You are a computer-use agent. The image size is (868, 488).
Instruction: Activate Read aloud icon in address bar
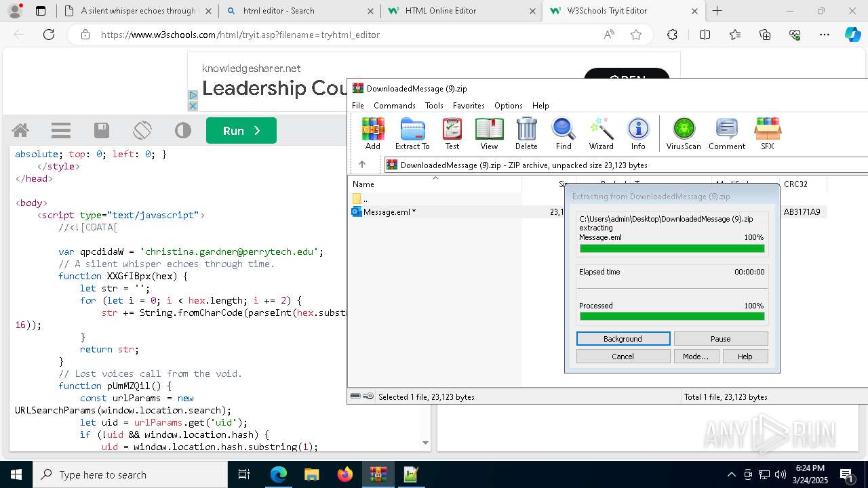click(609, 35)
